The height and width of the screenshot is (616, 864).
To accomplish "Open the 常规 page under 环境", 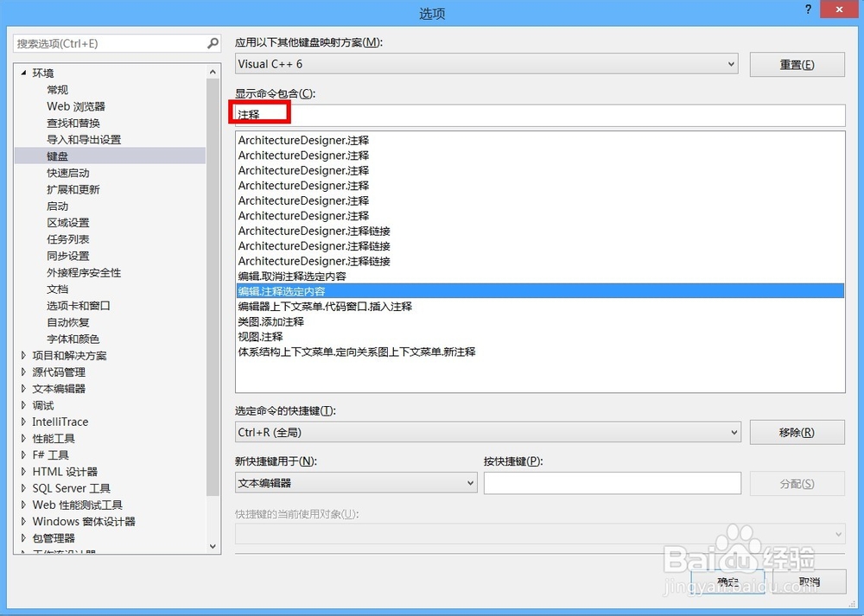I will 57,89.
